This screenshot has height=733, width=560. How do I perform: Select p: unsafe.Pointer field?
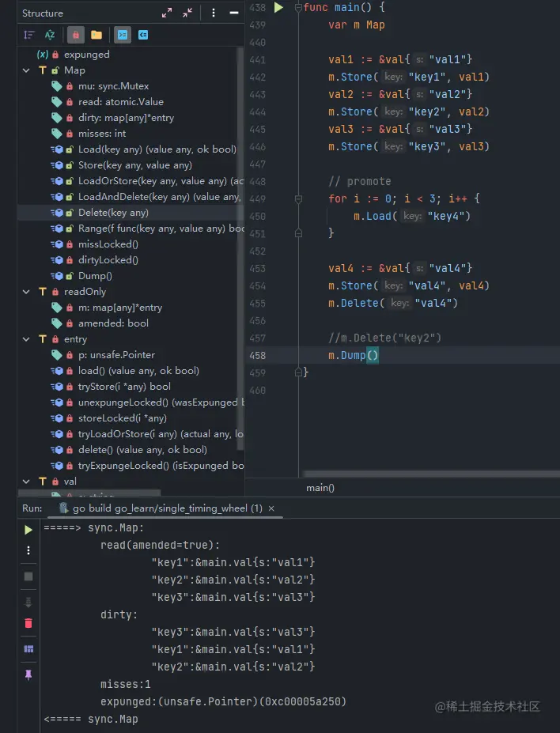[116, 355]
